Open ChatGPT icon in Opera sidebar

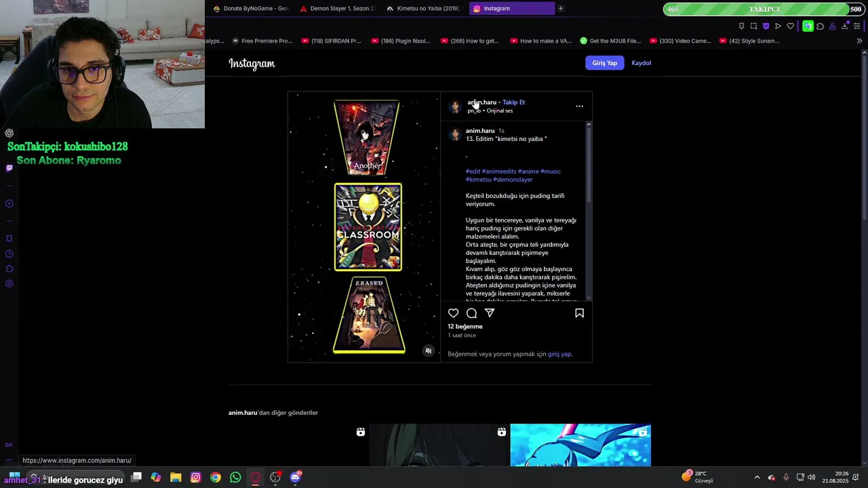[9, 134]
